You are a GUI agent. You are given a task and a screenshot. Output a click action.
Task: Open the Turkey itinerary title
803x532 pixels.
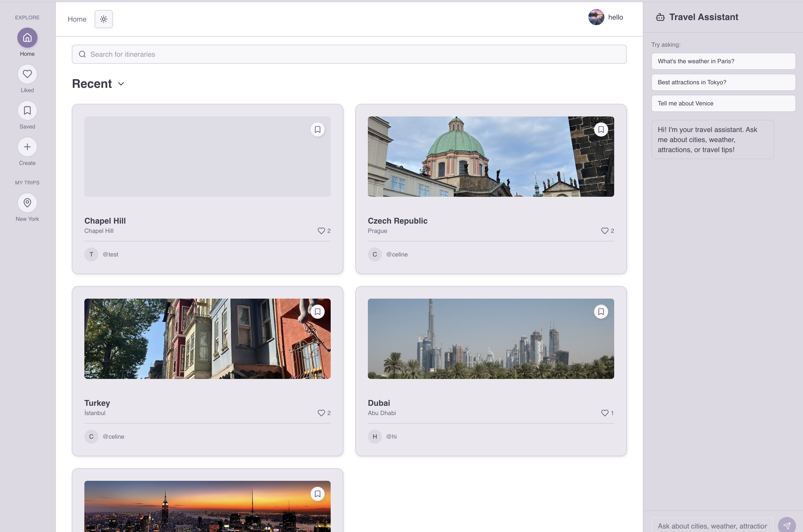[97, 403]
